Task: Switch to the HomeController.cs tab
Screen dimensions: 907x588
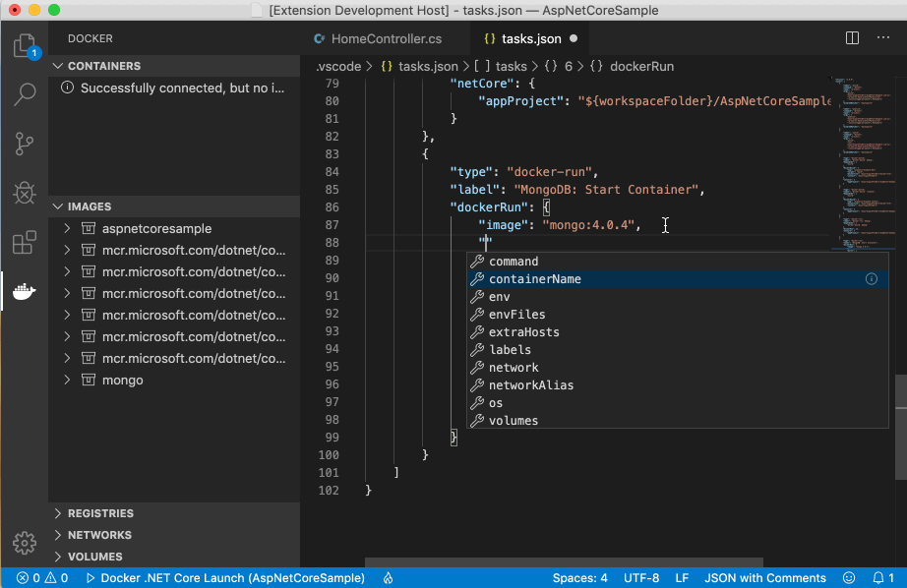Action: 386,38
